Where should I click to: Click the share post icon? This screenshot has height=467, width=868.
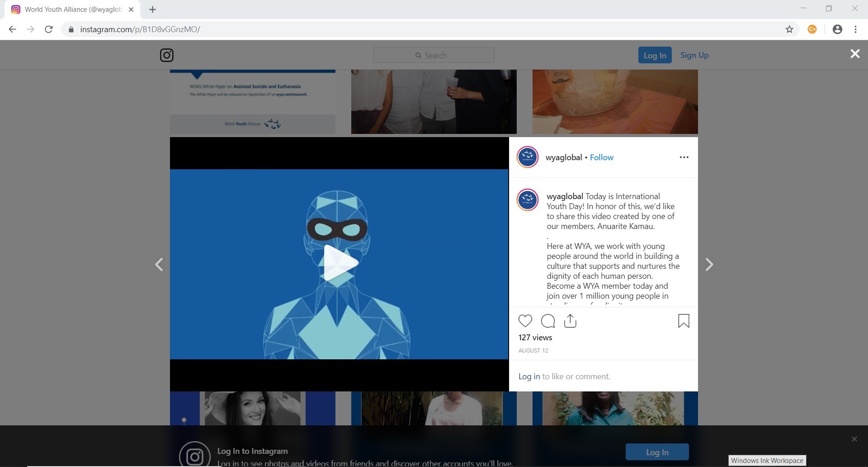(x=570, y=321)
